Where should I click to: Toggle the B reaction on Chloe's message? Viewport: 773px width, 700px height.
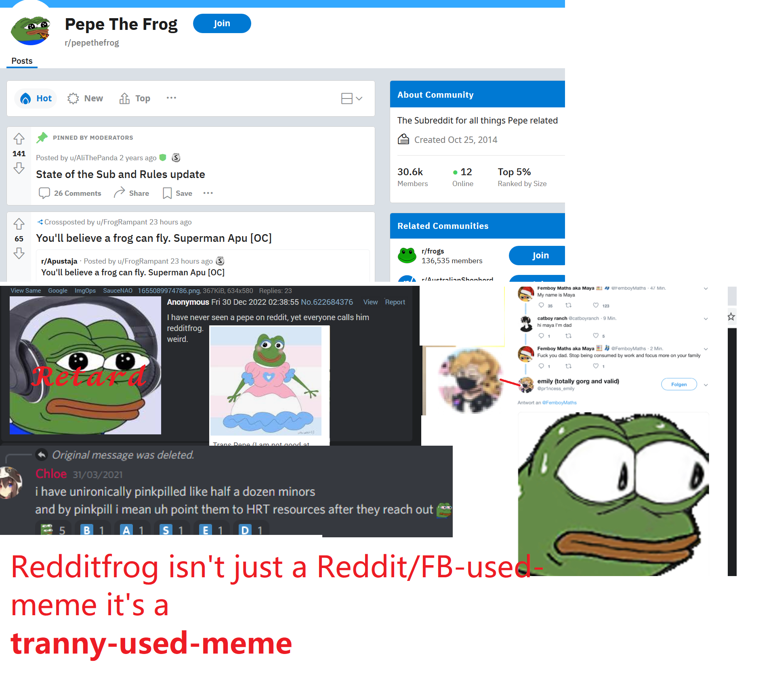93,530
